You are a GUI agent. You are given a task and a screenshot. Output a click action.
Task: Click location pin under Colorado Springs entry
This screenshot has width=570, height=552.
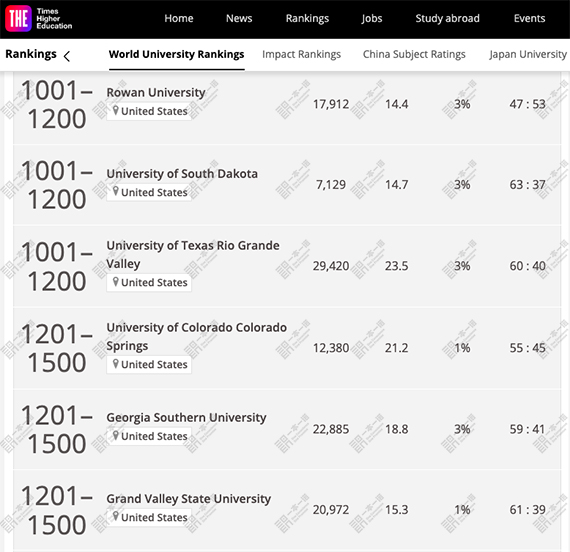[116, 363]
